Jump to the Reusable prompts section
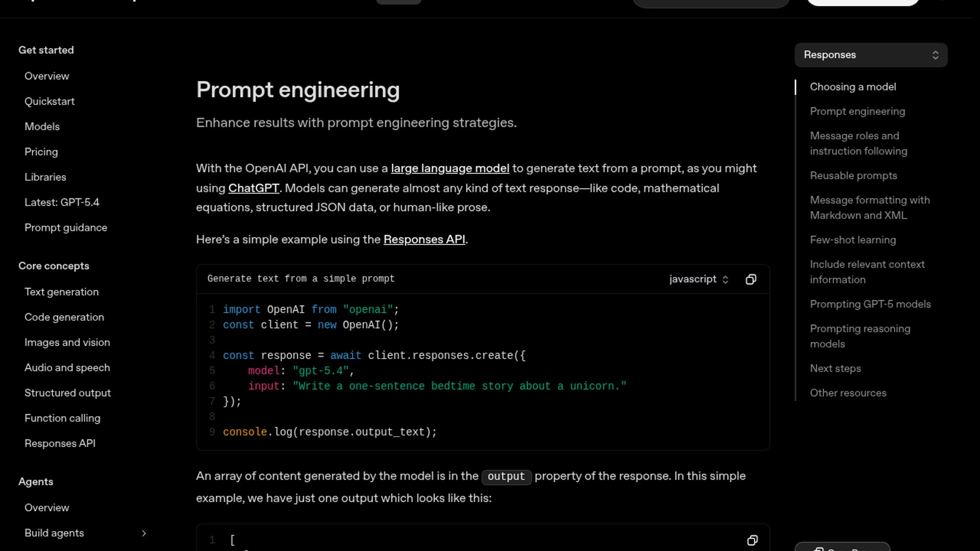 [x=853, y=176]
